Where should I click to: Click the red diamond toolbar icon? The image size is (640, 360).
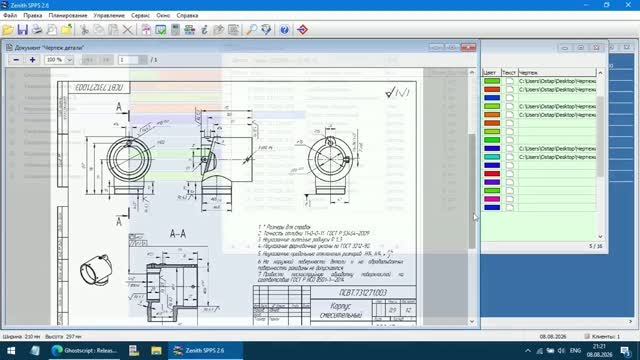pyautogui.click(x=302, y=30)
